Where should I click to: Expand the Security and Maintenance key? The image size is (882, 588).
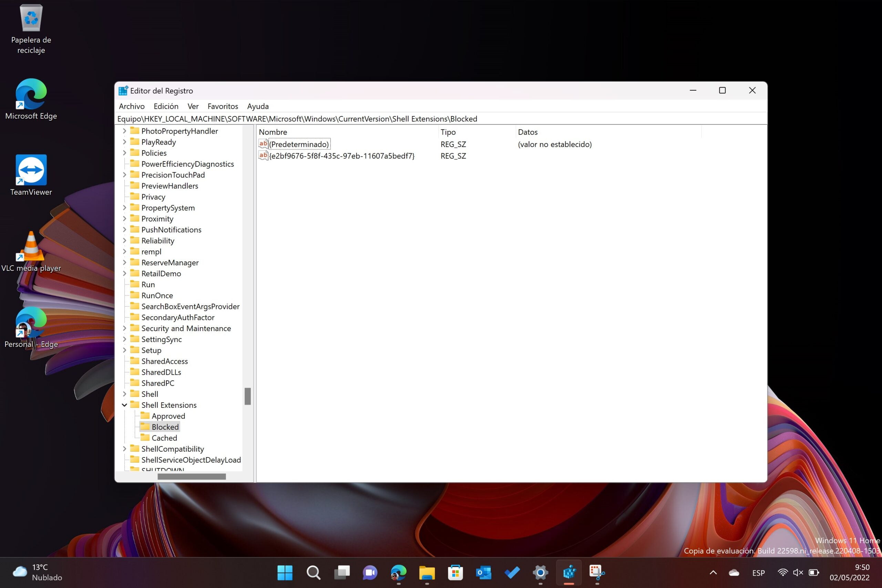[x=124, y=328]
